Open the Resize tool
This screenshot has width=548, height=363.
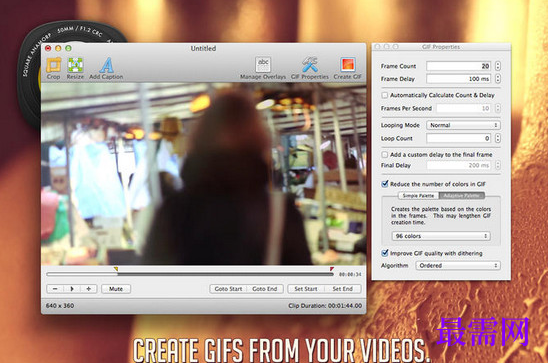click(x=75, y=65)
